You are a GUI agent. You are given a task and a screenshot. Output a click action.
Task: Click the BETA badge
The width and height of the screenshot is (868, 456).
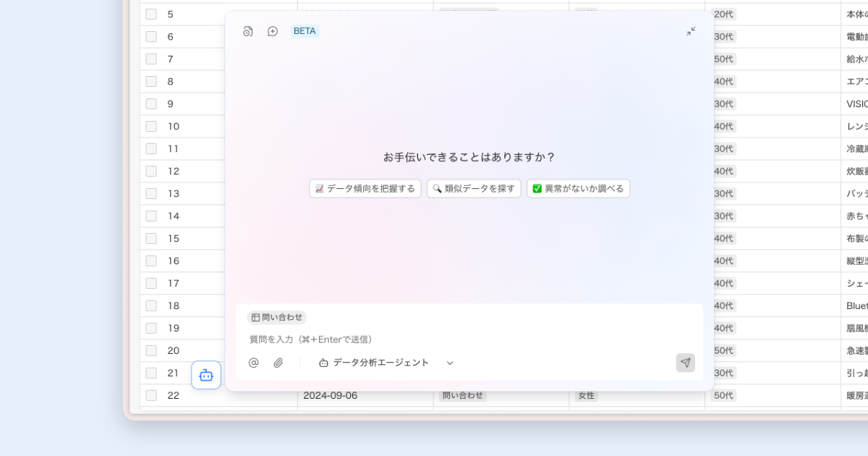pyautogui.click(x=305, y=31)
